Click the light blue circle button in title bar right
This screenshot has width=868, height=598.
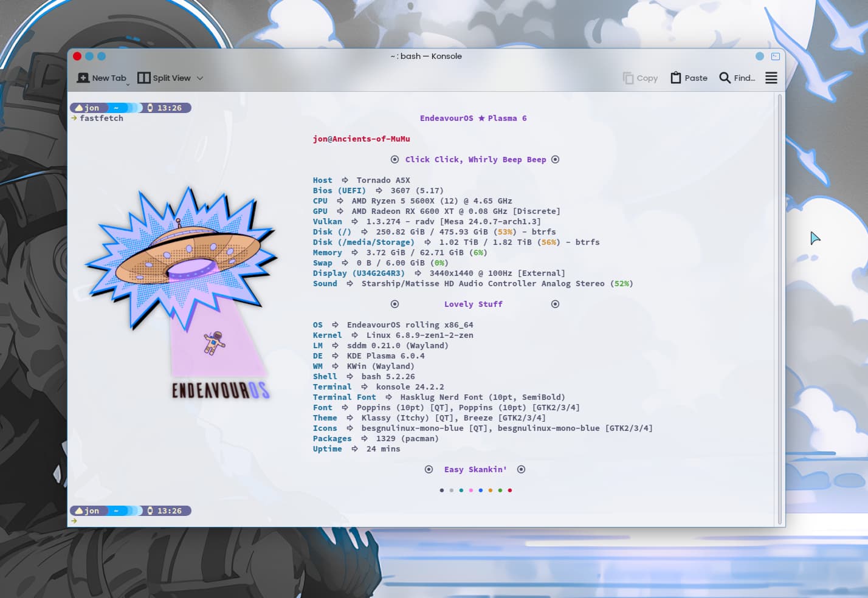(x=759, y=57)
